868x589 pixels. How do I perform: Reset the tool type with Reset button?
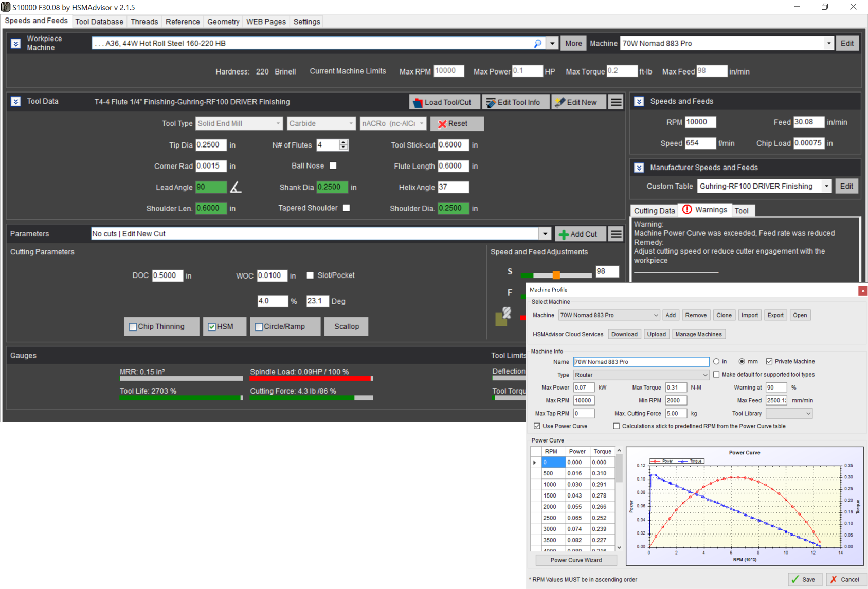click(x=457, y=124)
